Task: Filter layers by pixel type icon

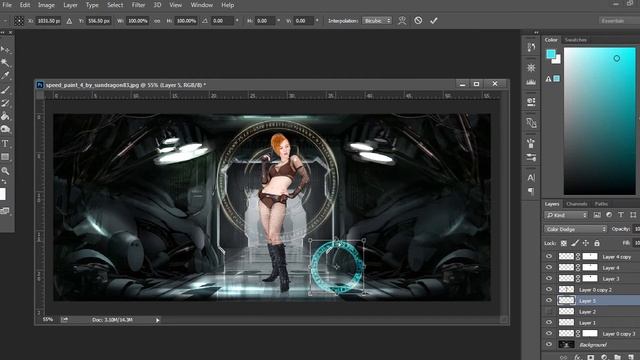Action: (x=597, y=215)
